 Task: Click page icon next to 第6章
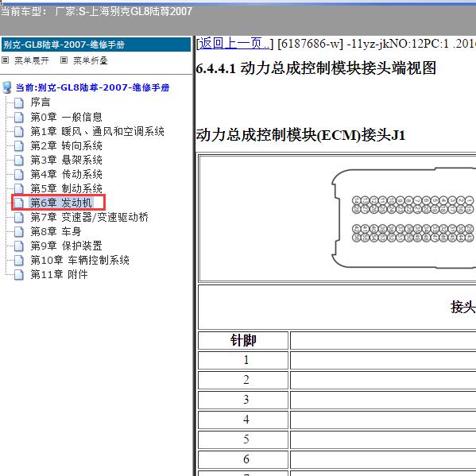click(19, 203)
